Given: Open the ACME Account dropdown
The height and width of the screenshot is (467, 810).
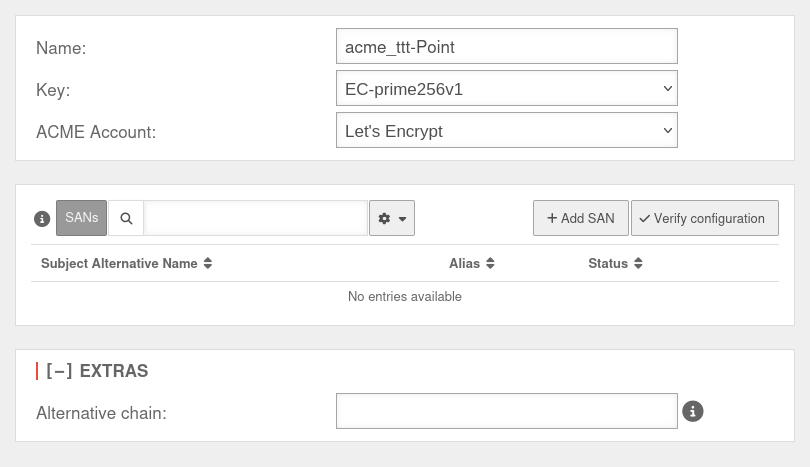Looking at the screenshot, I should point(506,131).
